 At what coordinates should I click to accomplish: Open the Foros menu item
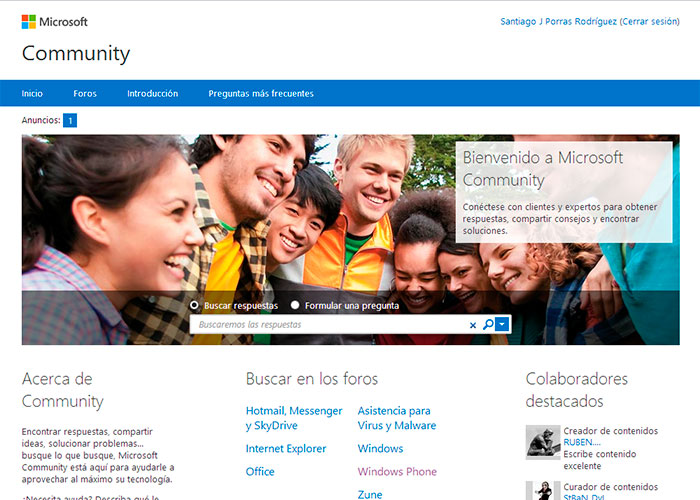click(85, 93)
